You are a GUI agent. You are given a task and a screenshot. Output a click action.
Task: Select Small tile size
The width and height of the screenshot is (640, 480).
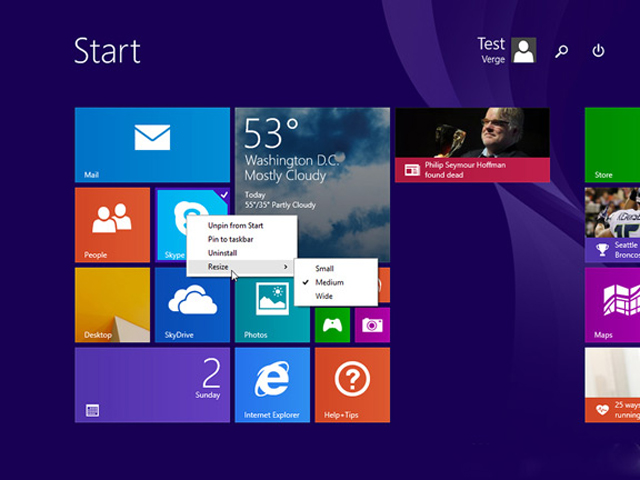(x=336, y=269)
